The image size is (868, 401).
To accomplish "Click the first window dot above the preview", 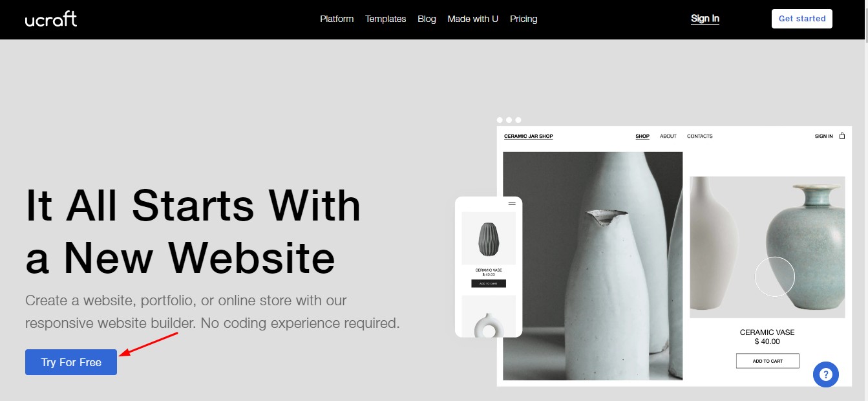I will tap(500, 120).
